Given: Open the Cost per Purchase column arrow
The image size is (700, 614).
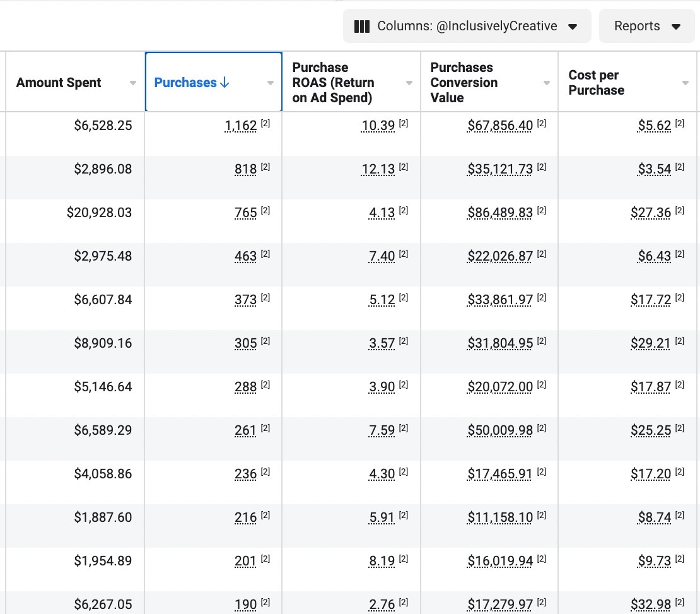Looking at the screenshot, I should coord(685,83).
